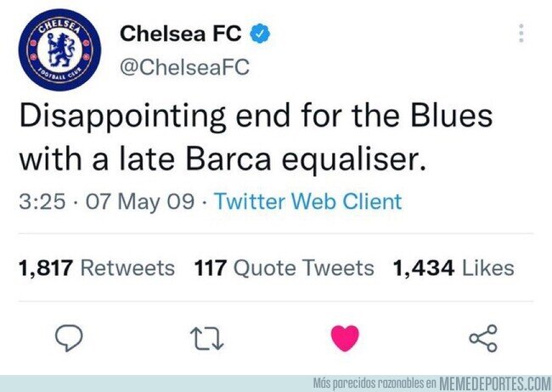Open the Chelsea crest profile picture
Image resolution: width=552 pixels, height=392 pixels.
click(x=59, y=49)
